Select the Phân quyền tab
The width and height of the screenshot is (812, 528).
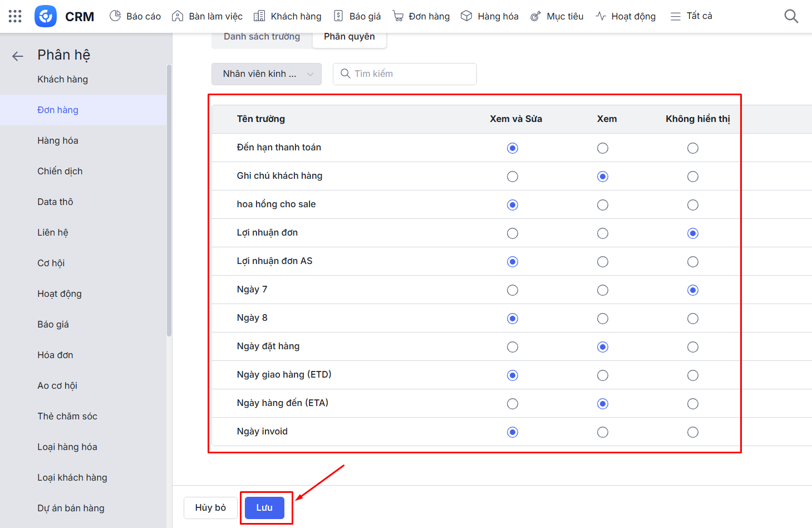click(x=350, y=37)
